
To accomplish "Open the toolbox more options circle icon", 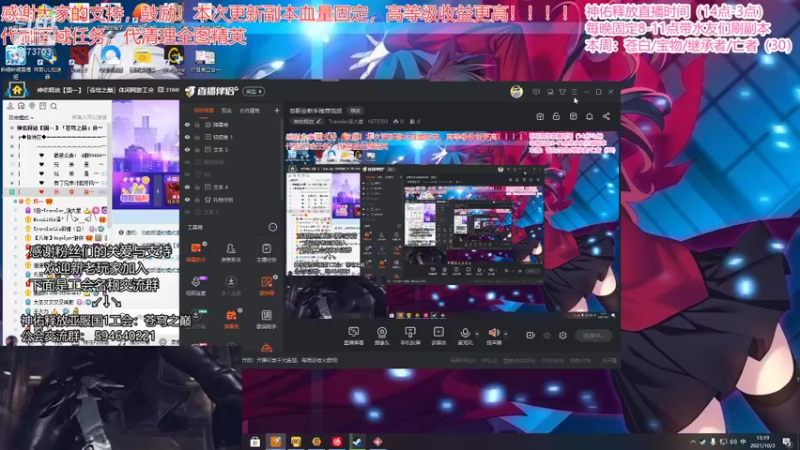I will pyautogui.click(x=273, y=227).
